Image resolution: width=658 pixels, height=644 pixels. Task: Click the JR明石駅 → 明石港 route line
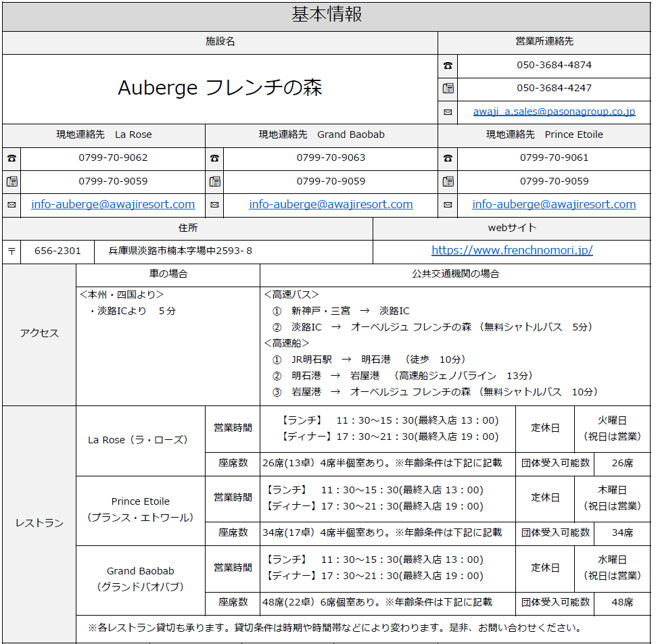(x=369, y=360)
